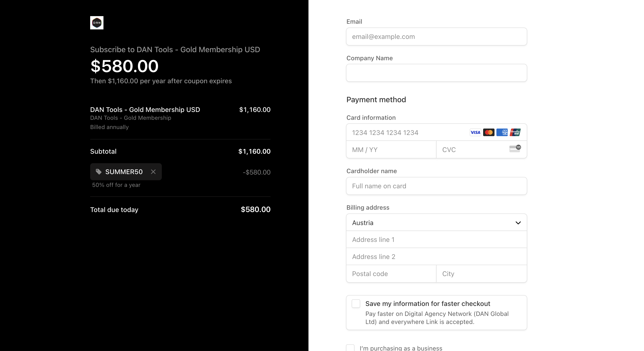Focus the Company Name field
644x351 pixels.
(x=437, y=73)
